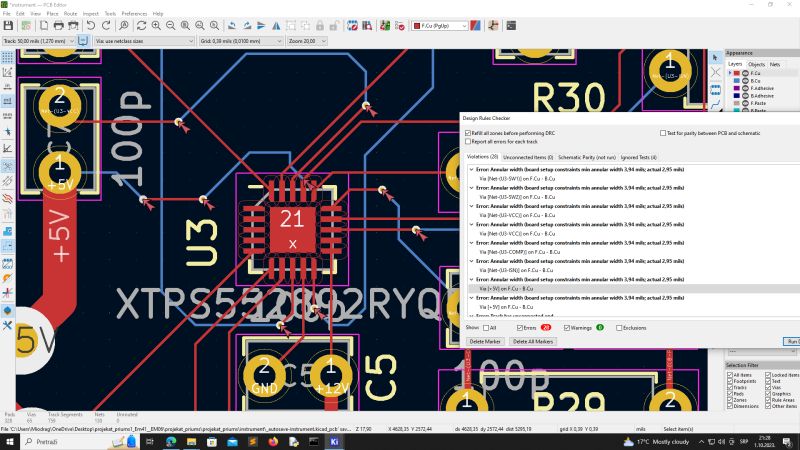Toggle Refill all zones before performing DRC
Screen dimensions: 800x450
pos(468,133)
